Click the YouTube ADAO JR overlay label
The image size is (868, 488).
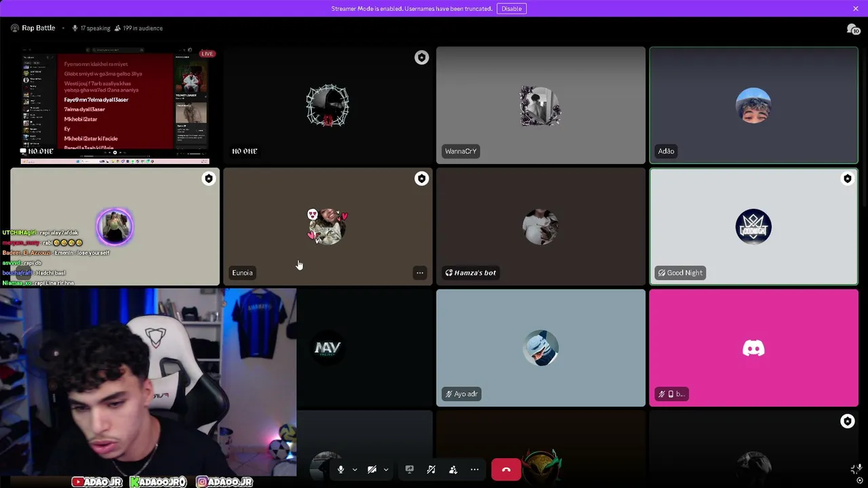(96, 482)
